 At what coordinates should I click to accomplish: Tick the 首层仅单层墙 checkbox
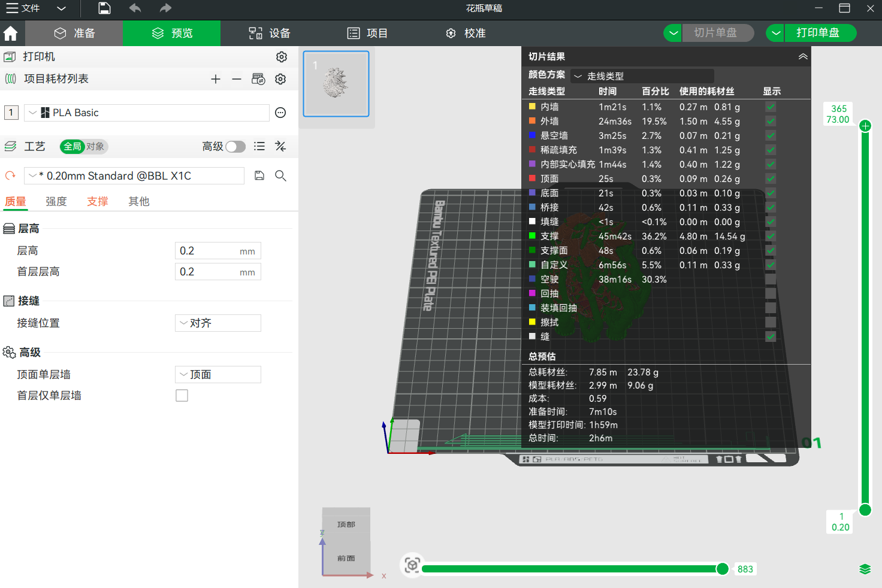click(182, 396)
